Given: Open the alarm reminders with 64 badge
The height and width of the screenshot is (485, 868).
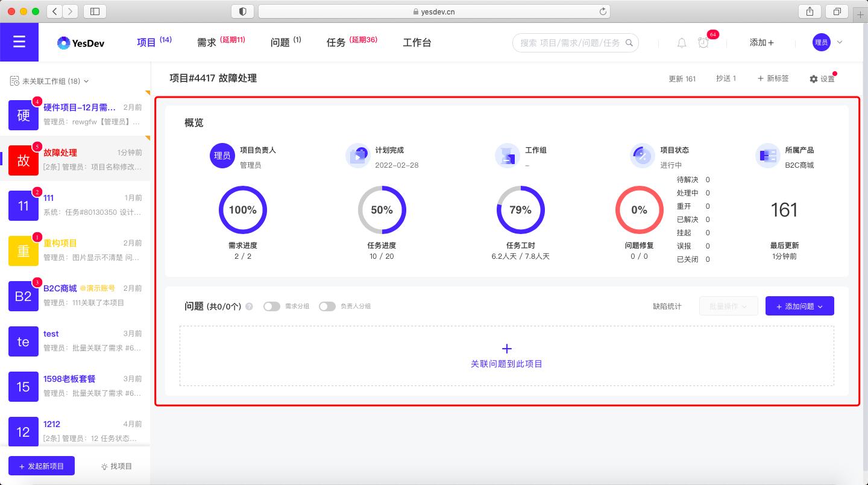Looking at the screenshot, I should (x=703, y=43).
